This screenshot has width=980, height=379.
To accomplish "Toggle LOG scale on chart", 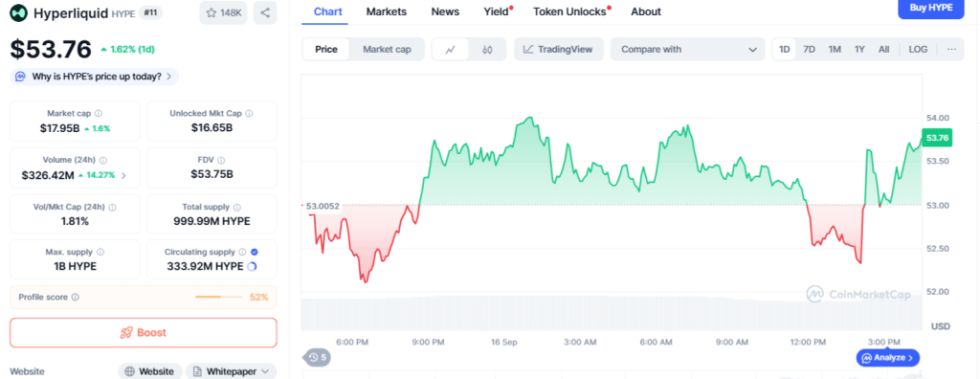I will 918,50.
